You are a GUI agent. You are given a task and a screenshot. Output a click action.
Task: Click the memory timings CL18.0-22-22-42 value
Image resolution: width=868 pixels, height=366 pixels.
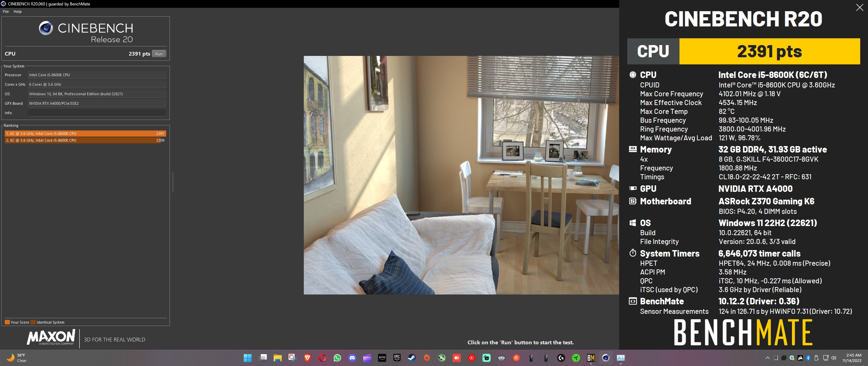coord(765,177)
